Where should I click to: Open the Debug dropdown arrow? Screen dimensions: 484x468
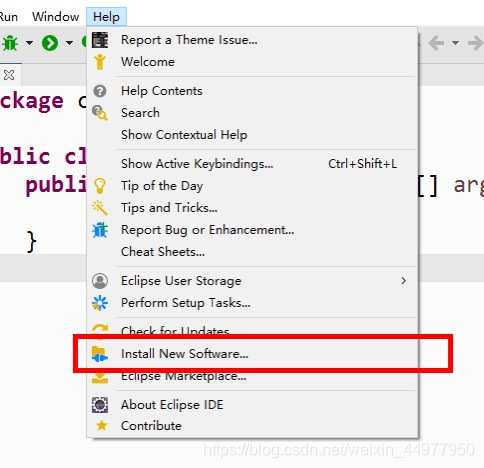tap(29, 43)
